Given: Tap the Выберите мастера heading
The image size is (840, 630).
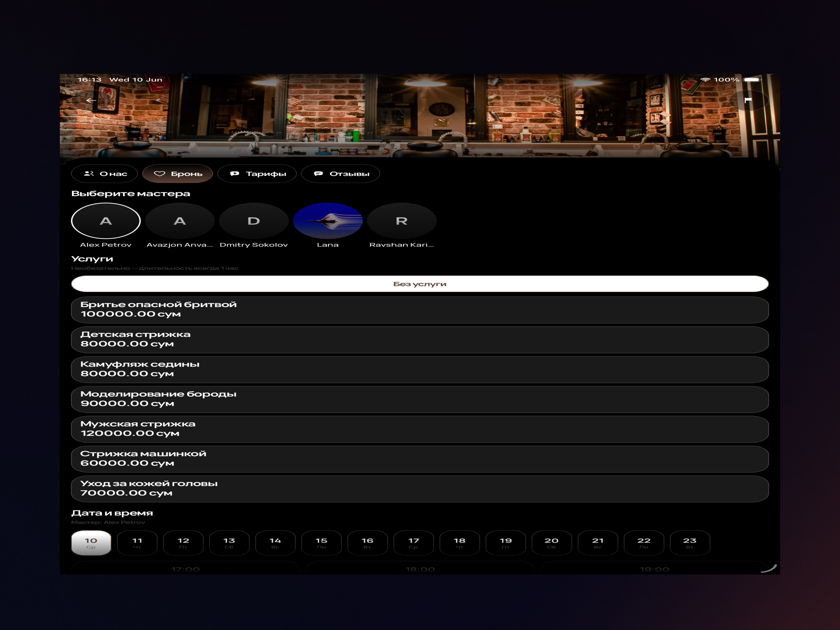Looking at the screenshot, I should click(x=131, y=194).
